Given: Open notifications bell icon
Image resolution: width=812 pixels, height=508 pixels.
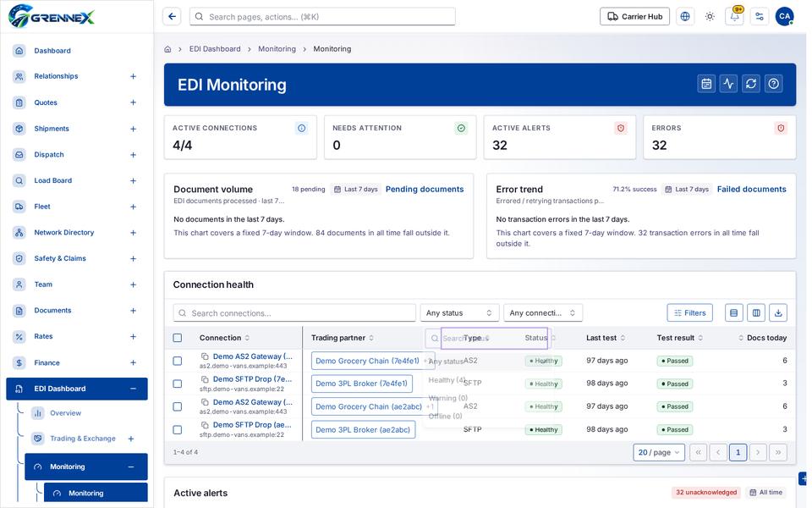Looking at the screenshot, I should 735,17.
